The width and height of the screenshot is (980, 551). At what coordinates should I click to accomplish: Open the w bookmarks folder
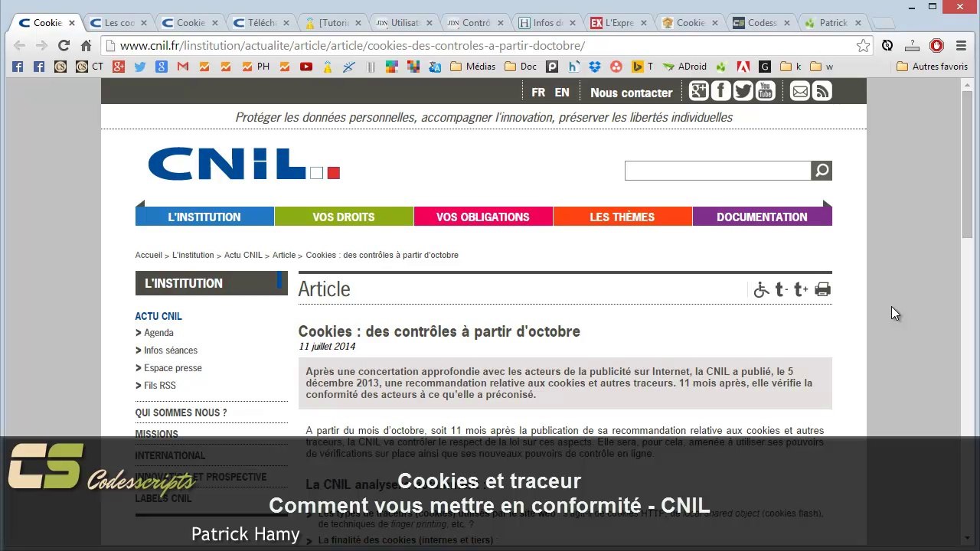(822, 67)
